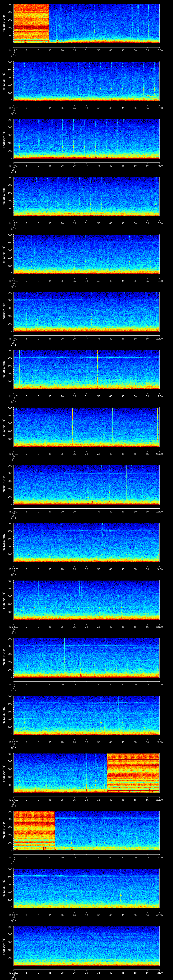Click the Frequency (Hz) axis label of 16:22 panel

tap(4, 485)
